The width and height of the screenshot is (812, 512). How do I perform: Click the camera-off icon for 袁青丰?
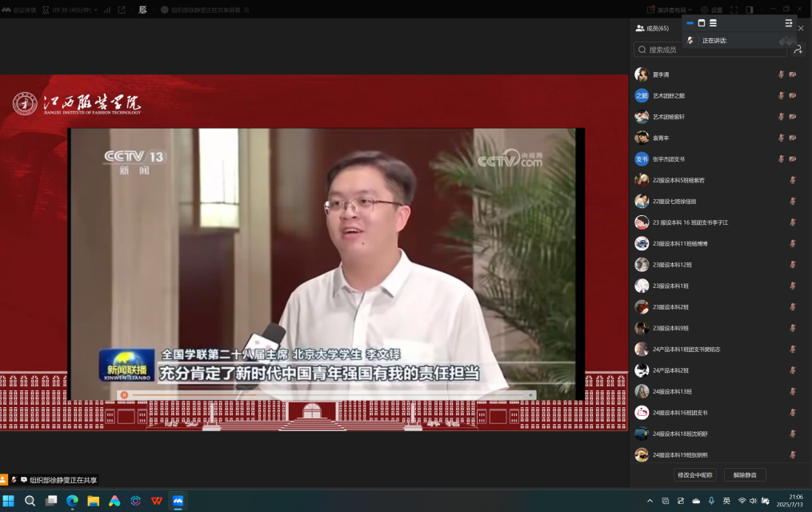(793, 138)
